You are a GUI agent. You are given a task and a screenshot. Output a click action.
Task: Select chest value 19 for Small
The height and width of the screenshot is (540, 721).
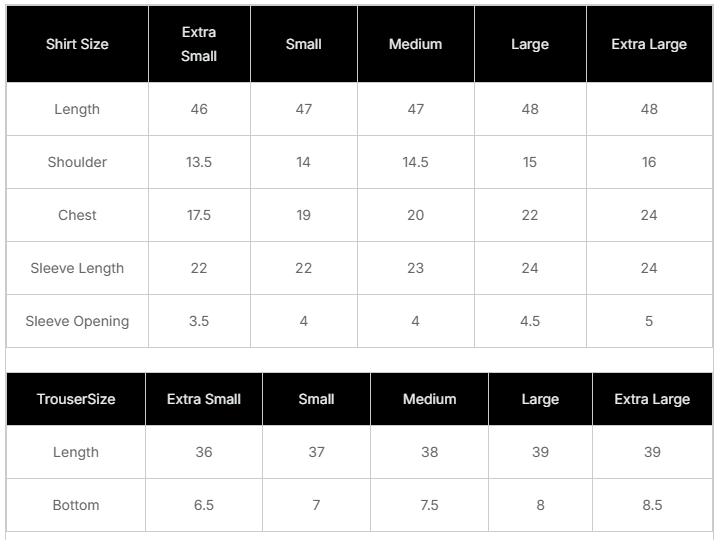(x=303, y=215)
